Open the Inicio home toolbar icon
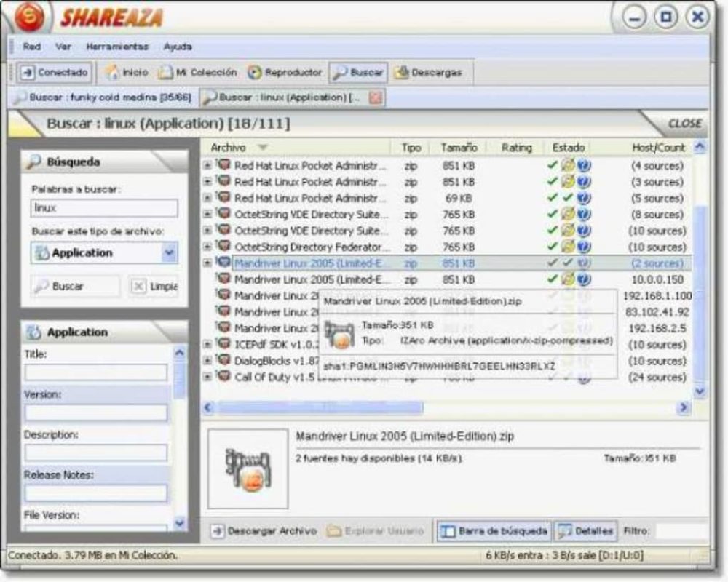The image size is (728, 582). 112,72
